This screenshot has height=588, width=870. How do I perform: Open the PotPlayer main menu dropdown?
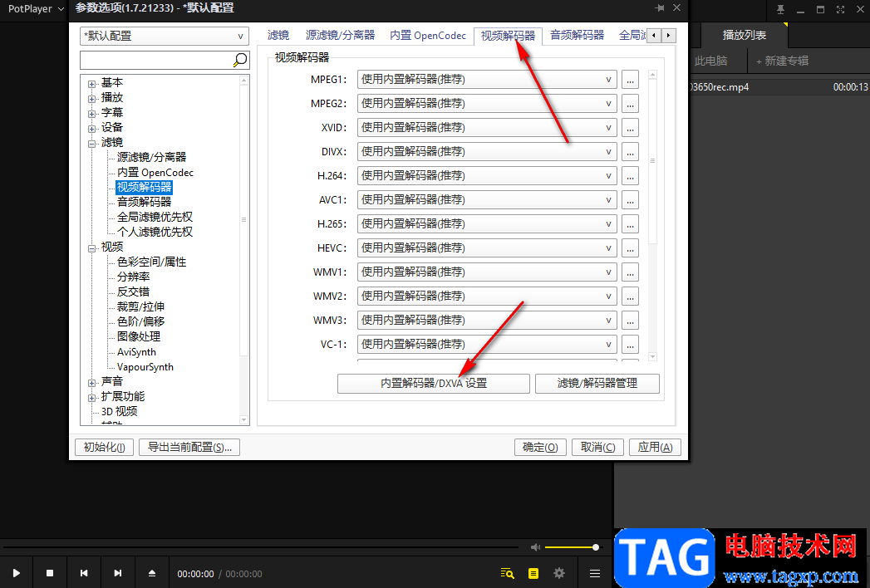(x=36, y=9)
